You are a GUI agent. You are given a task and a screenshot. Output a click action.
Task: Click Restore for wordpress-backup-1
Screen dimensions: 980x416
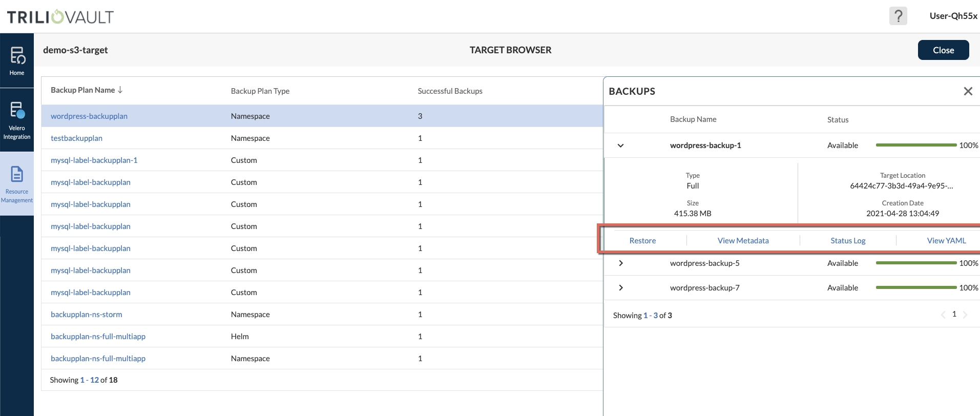642,241
